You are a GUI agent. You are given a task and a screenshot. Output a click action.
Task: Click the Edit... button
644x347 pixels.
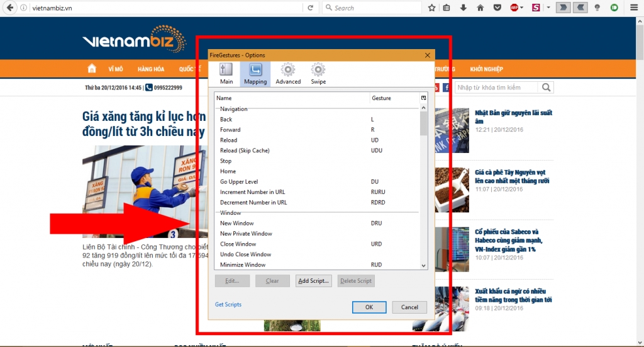click(x=232, y=281)
